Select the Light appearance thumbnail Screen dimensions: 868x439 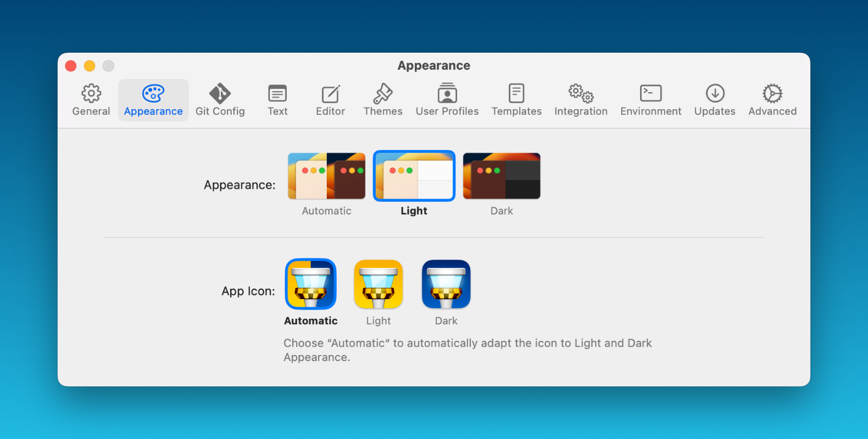tap(414, 176)
